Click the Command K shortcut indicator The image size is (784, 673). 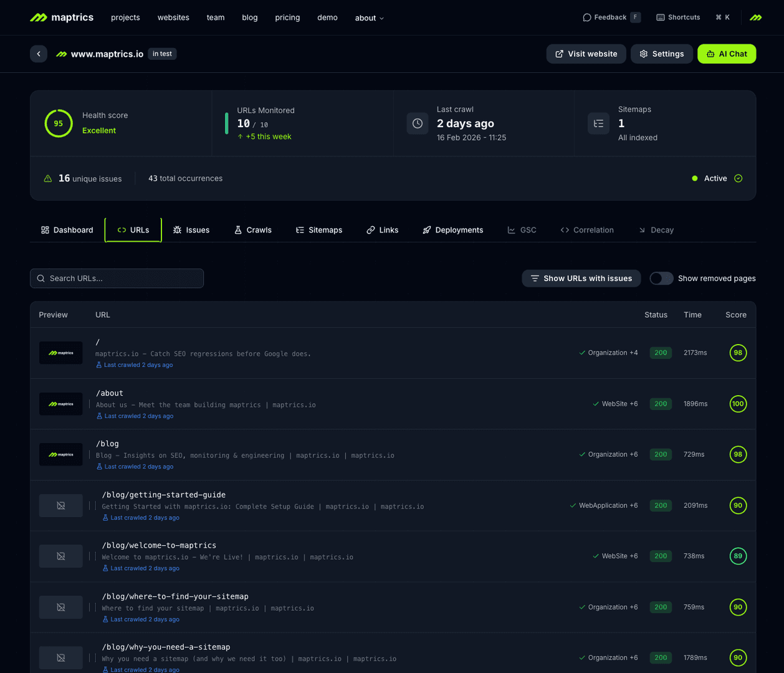click(x=723, y=17)
